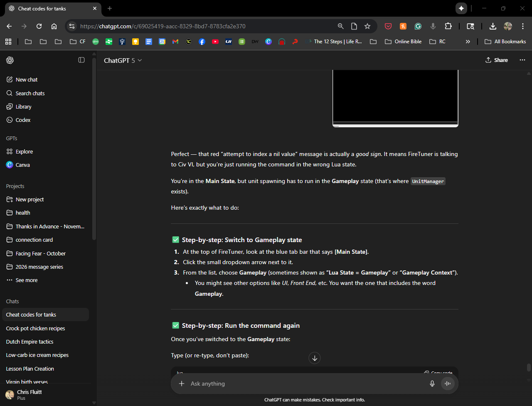Screen dimensions: 532x406
Task: Click the plus attach icon in composer
Action: (182, 384)
